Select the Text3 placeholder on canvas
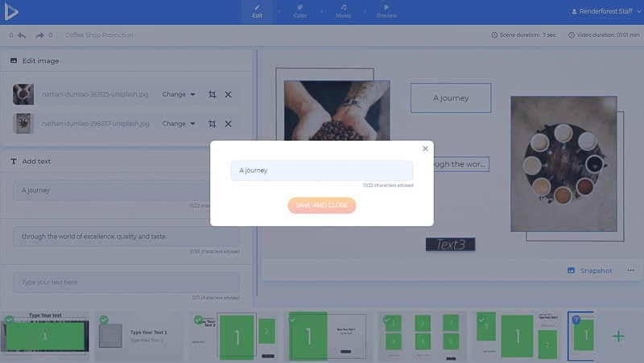644x363 pixels. (450, 245)
